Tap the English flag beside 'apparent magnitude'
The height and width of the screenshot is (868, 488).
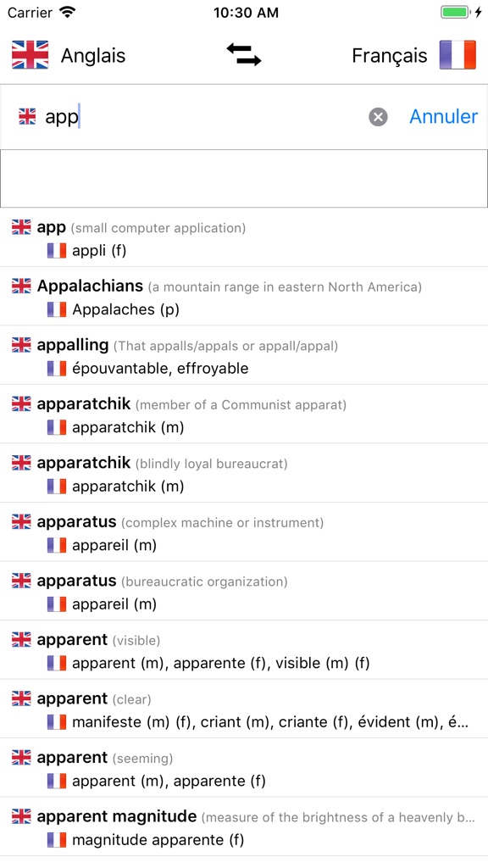20,816
